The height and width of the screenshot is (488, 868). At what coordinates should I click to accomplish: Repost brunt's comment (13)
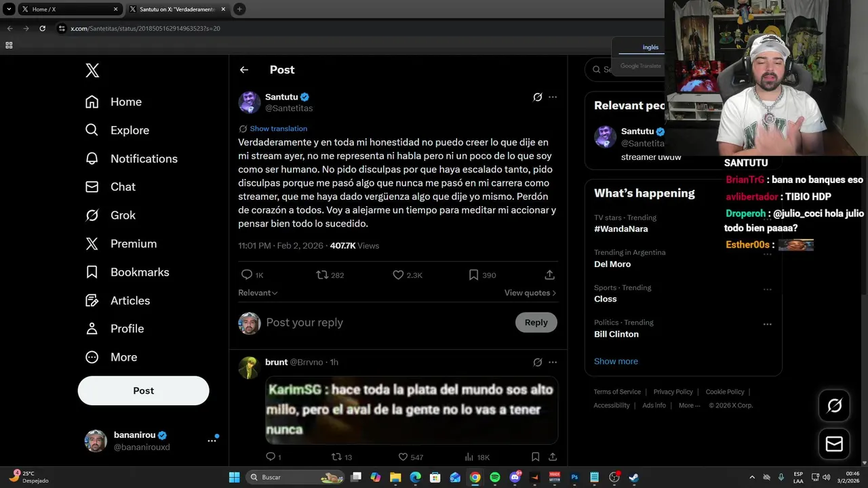342,457
